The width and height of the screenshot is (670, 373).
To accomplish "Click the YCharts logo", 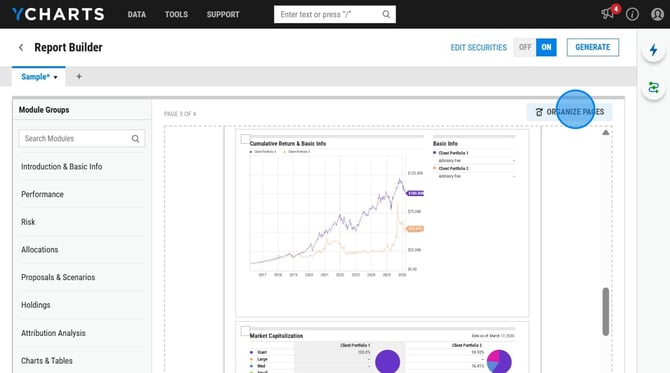I will [x=58, y=14].
